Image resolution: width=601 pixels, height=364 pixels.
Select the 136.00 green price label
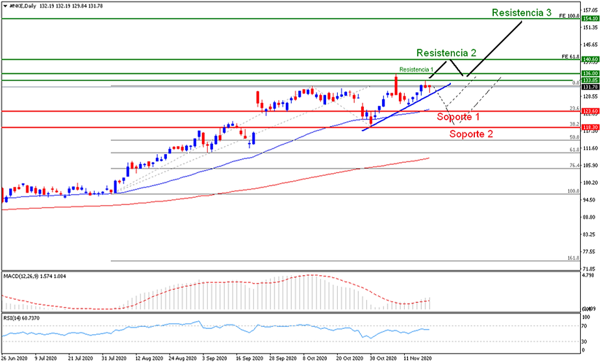(590, 73)
